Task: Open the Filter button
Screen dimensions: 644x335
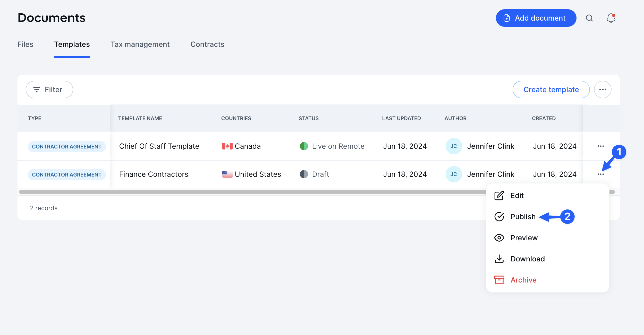Action: click(49, 90)
